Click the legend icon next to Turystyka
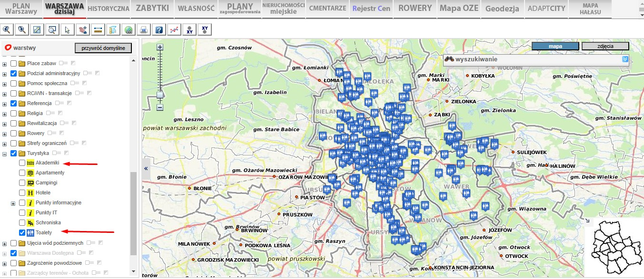 pyautogui.click(x=56, y=153)
